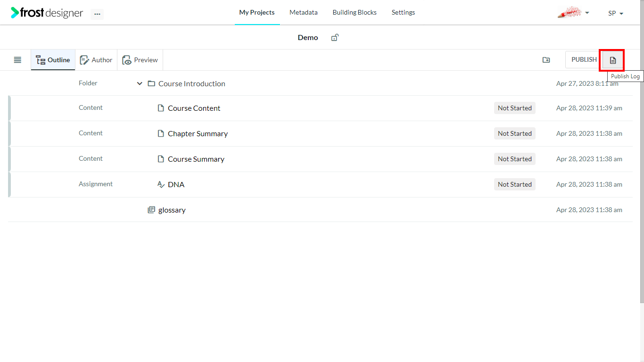644x362 pixels.
Task: Toggle the hamburger menu icon
Action: [17, 60]
